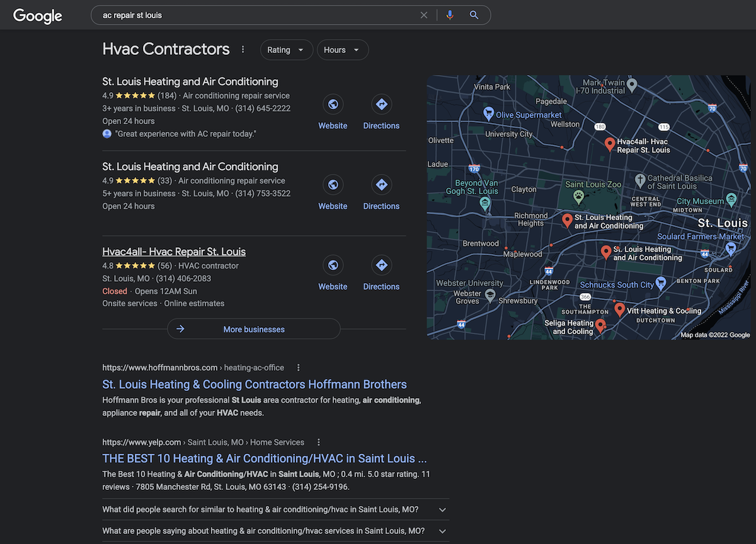Click More businesses button

click(x=254, y=329)
